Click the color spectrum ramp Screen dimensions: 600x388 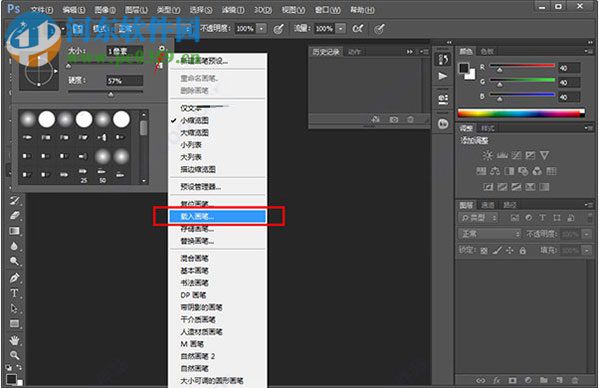pyautogui.click(x=521, y=113)
